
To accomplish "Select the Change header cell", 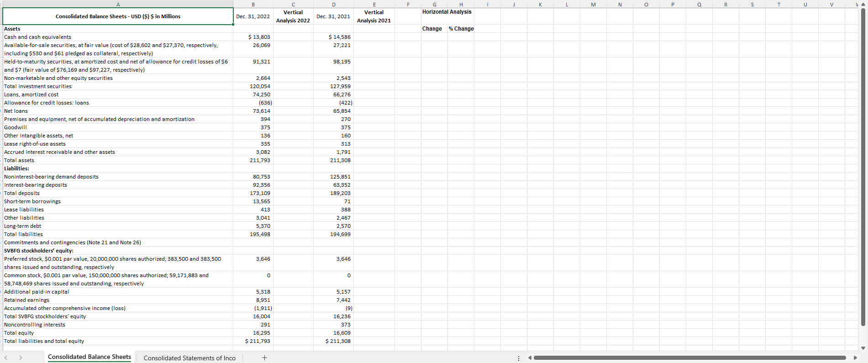I will tap(434, 29).
